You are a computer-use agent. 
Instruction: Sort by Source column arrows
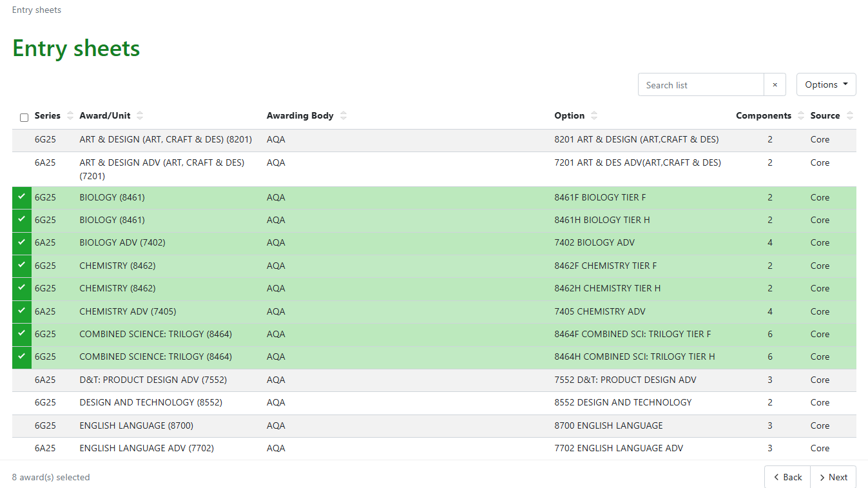(850, 116)
